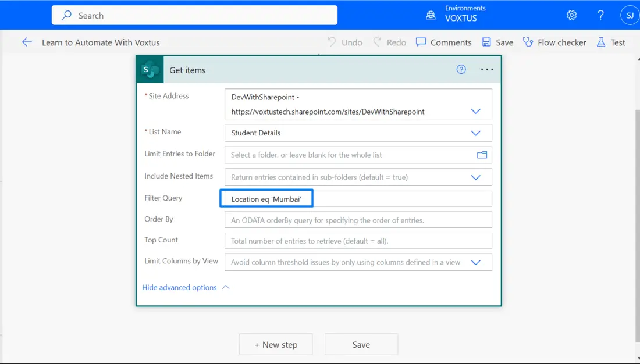
Task: Click the New step button
Action: [276, 344]
